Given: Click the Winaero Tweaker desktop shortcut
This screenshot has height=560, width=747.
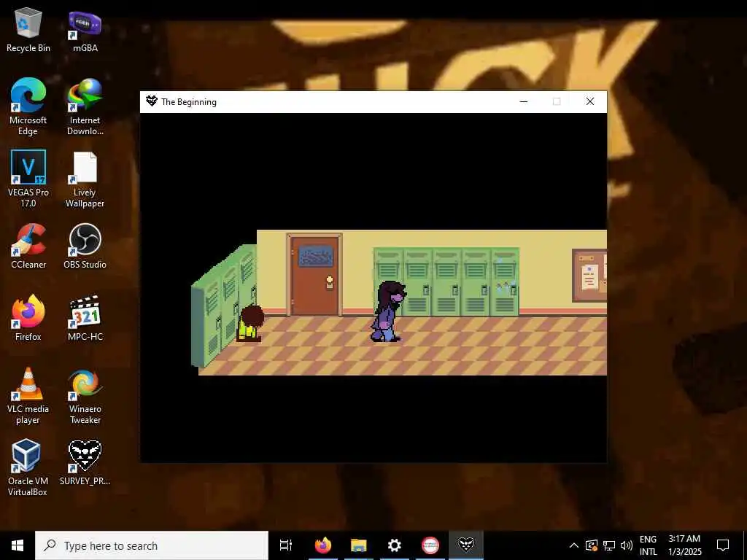Looking at the screenshot, I should coord(85,395).
